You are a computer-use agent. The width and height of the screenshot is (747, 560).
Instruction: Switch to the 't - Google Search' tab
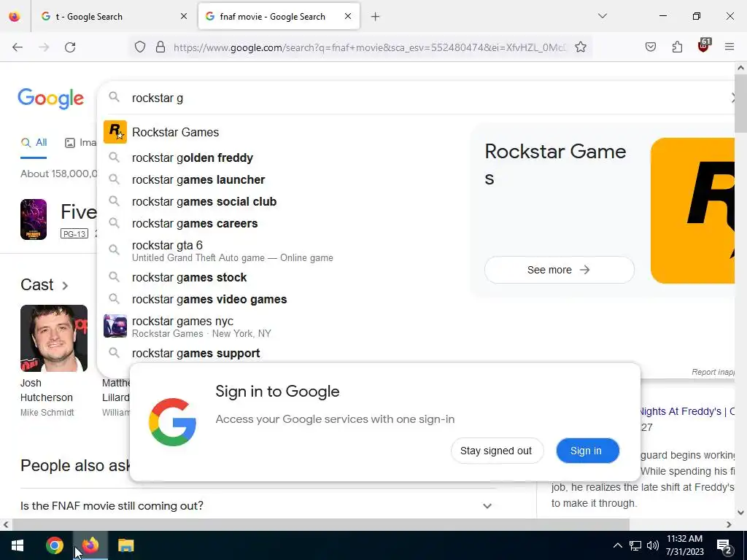pos(113,17)
